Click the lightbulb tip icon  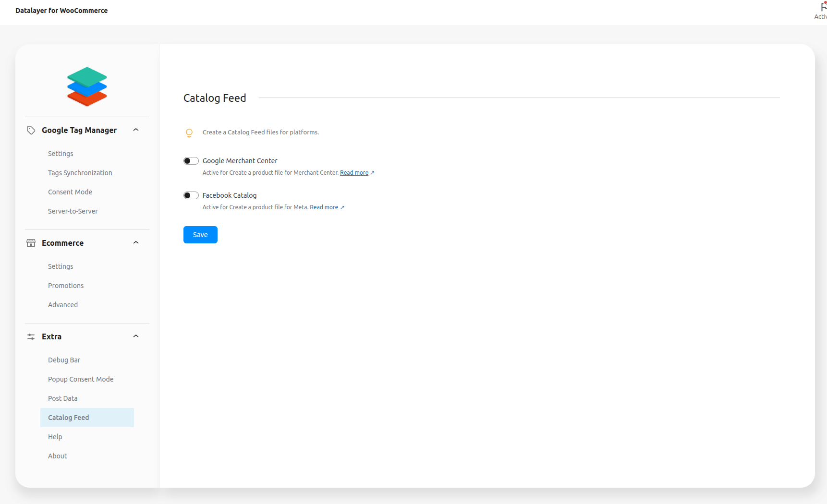189,133
